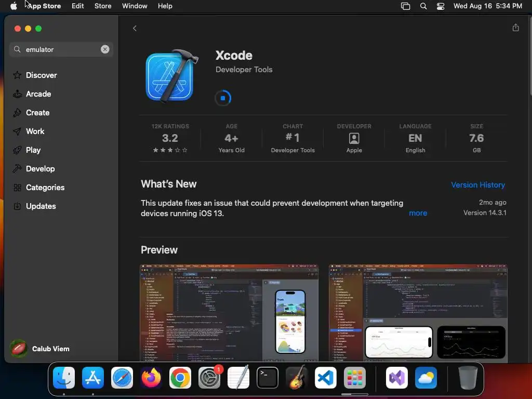Viewport: 532px width, 399px height.
Task: Expand What's New with more
Action: pyautogui.click(x=418, y=213)
